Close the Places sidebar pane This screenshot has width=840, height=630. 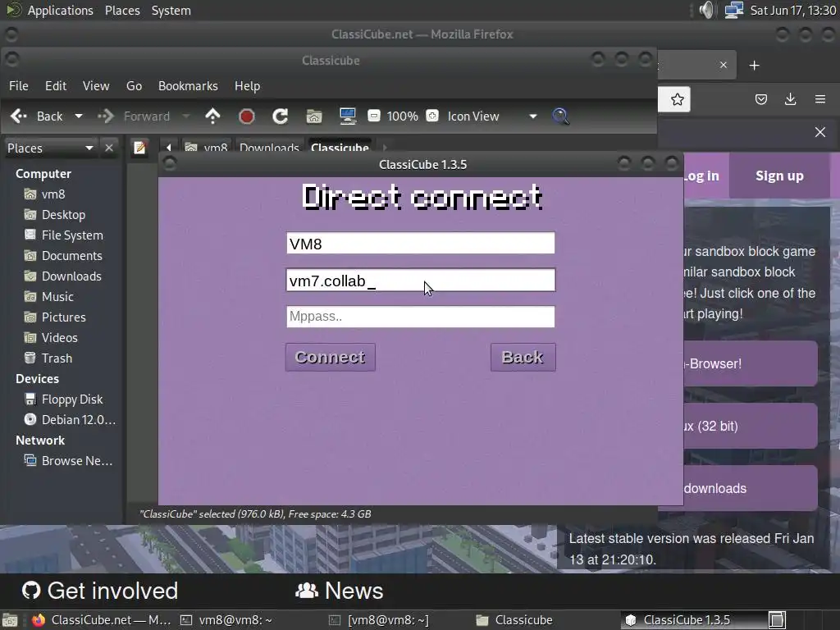click(x=109, y=148)
